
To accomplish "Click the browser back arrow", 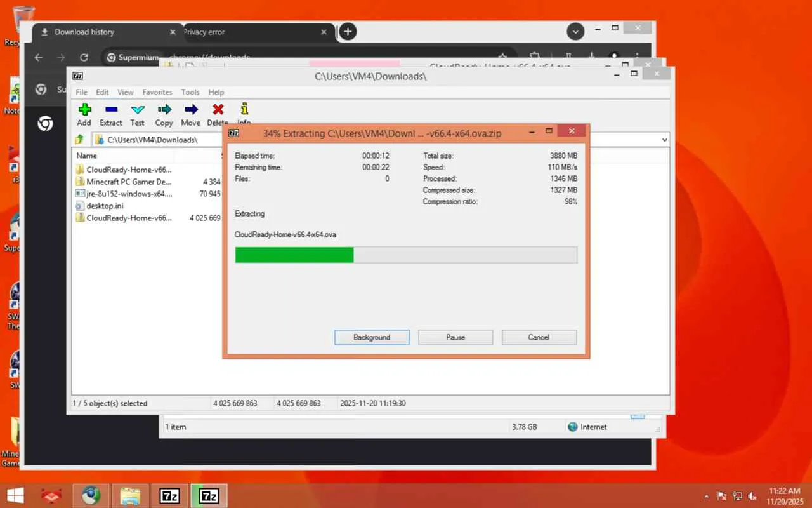I will [x=39, y=57].
